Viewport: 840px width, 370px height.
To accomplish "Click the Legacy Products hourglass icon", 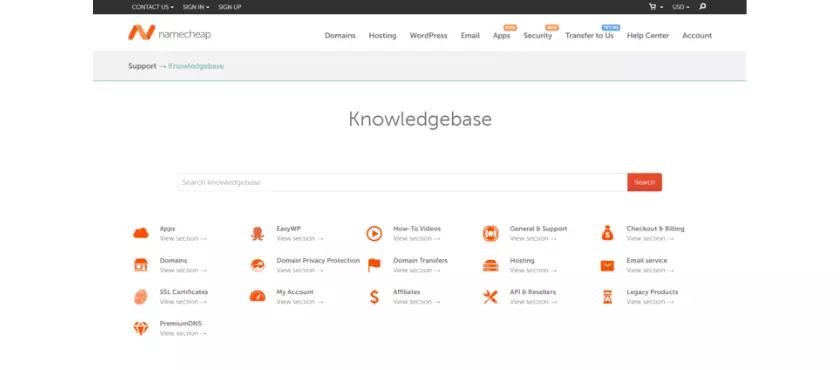I will point(608,297).
